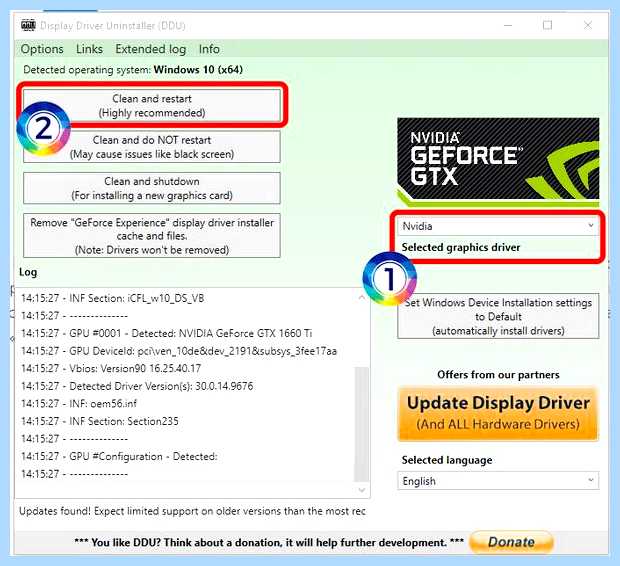Open the Links menu

click(x=89, y=49)
